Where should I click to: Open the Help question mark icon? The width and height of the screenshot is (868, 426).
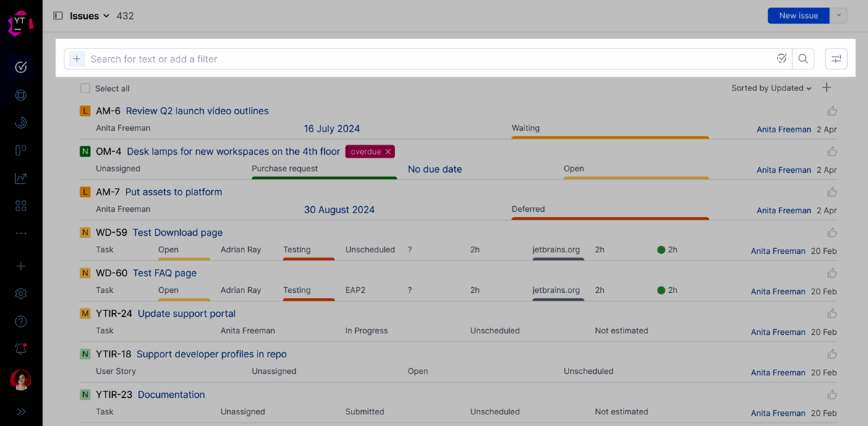(x=20, y=321)
